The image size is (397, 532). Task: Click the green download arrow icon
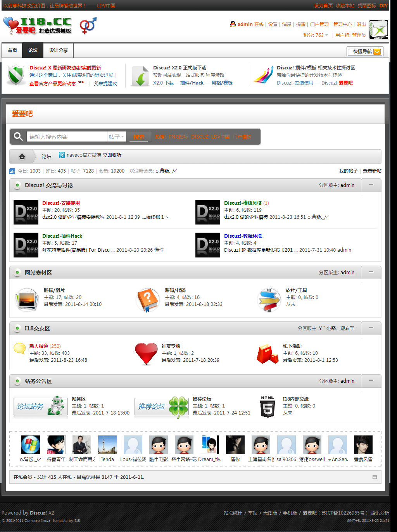[140, 76]
